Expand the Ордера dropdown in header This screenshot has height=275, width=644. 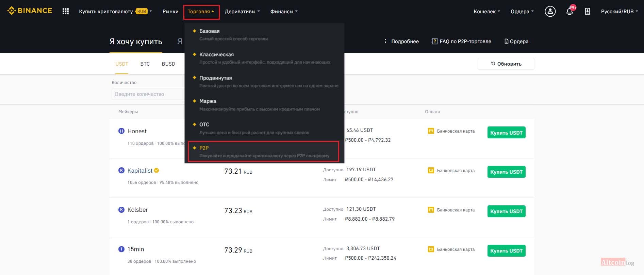click(x=522, y=12)
